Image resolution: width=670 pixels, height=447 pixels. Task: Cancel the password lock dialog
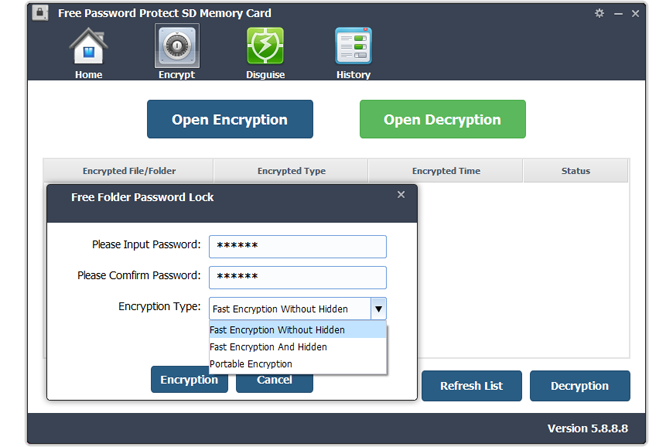click(274, 383)
